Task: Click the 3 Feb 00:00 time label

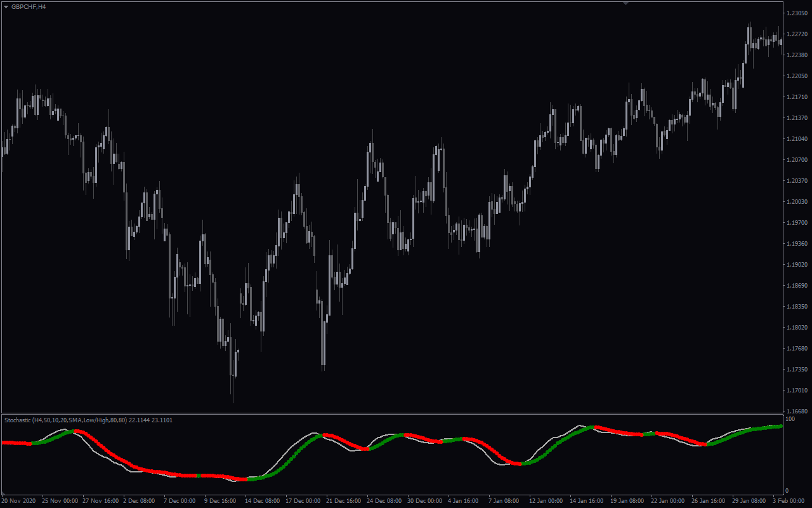Action: click(789, 501)
